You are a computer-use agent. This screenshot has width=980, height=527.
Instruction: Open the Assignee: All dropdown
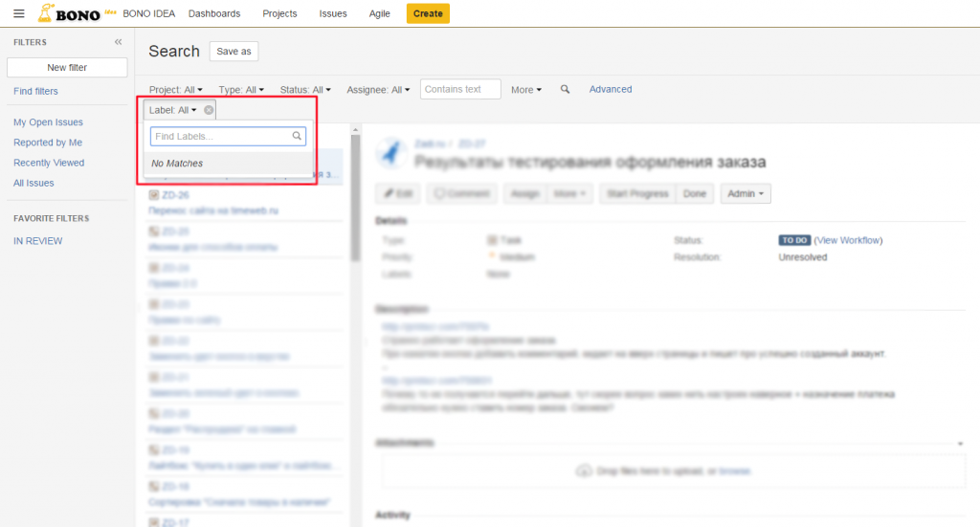tap(378, 90)
